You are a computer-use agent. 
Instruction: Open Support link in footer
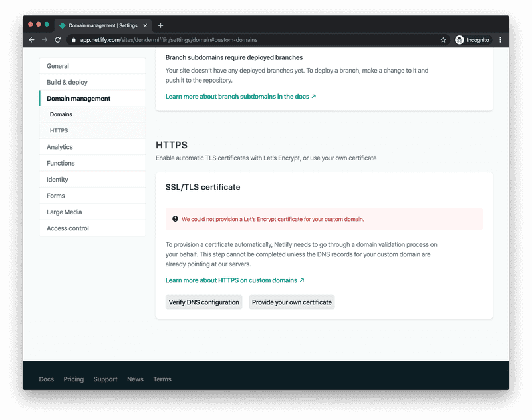tap(105, 379)
